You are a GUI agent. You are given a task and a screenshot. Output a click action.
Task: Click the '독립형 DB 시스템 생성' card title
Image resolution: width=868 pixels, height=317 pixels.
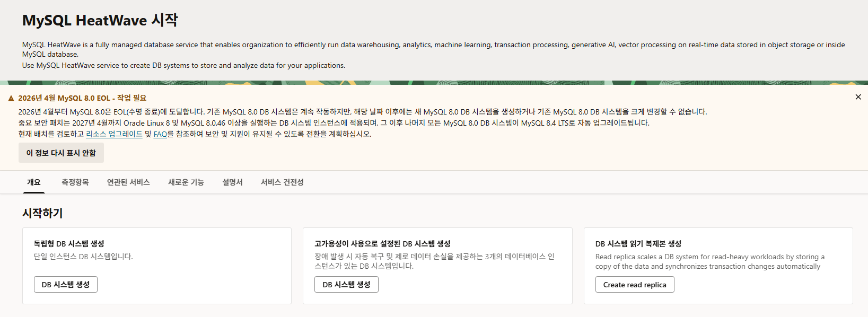[x=69, y=244]
